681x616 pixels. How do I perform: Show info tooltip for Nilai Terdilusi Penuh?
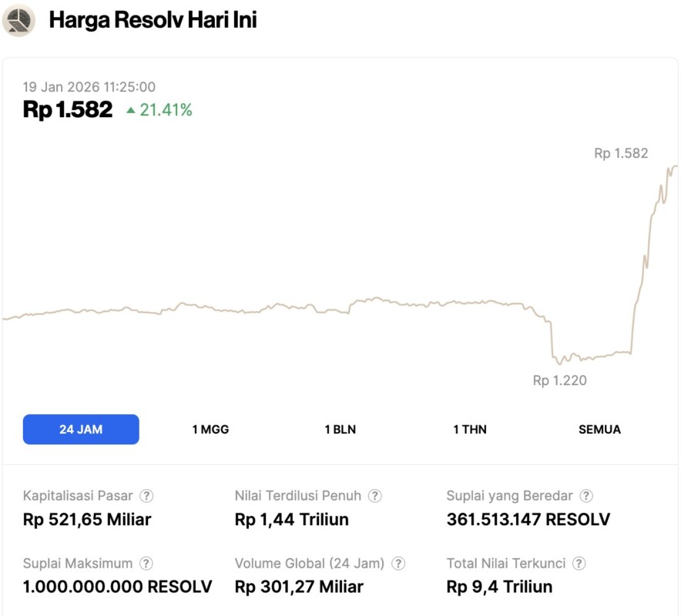[374, 496]
